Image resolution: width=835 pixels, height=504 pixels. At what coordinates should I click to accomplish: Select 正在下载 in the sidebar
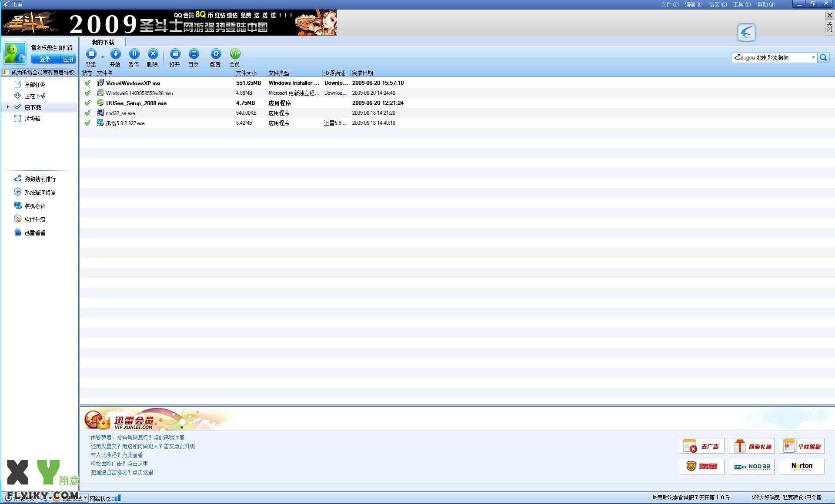point(35,96)
